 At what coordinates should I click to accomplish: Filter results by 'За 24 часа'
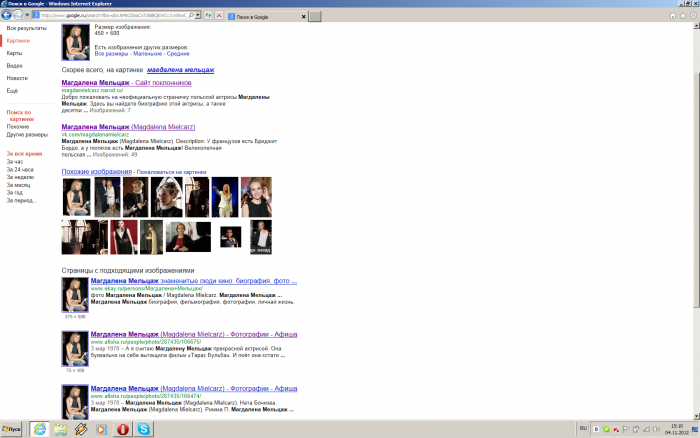coord(20,170)
